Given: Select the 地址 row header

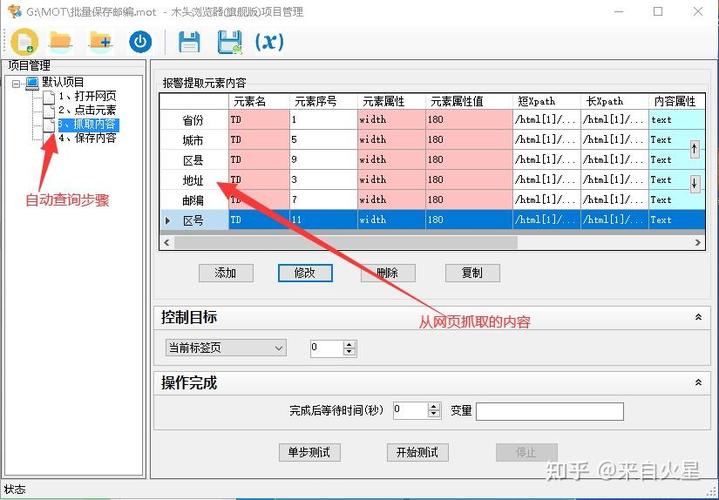Looking at the screenshot, I should (194, 180).
